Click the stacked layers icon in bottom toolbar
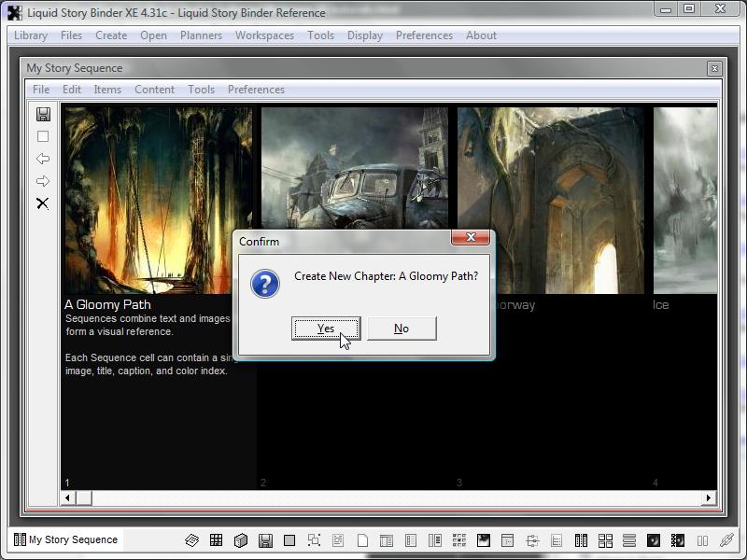 tap(191, 540)
